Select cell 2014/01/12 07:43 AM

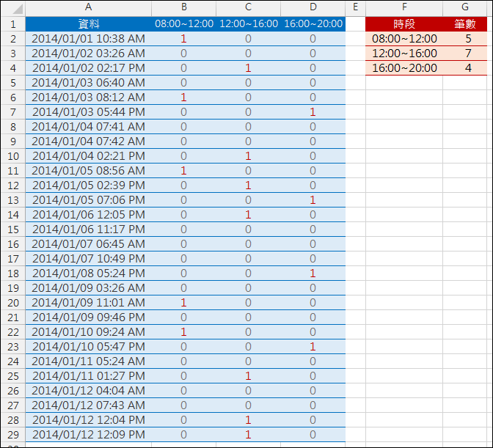[x=88, y=405]
